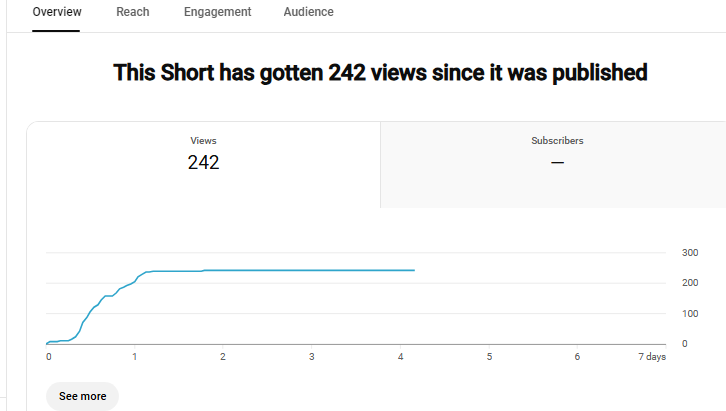Click the 7 days axis label
Screen dimensions: 726x411
point(652,357)
